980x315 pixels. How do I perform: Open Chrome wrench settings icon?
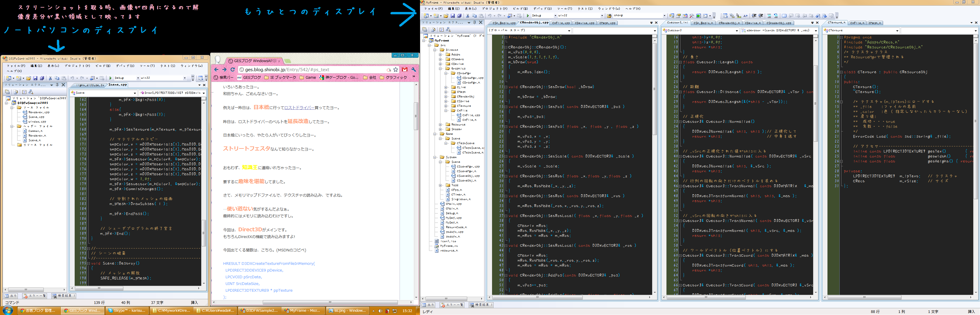pos(414,70)
